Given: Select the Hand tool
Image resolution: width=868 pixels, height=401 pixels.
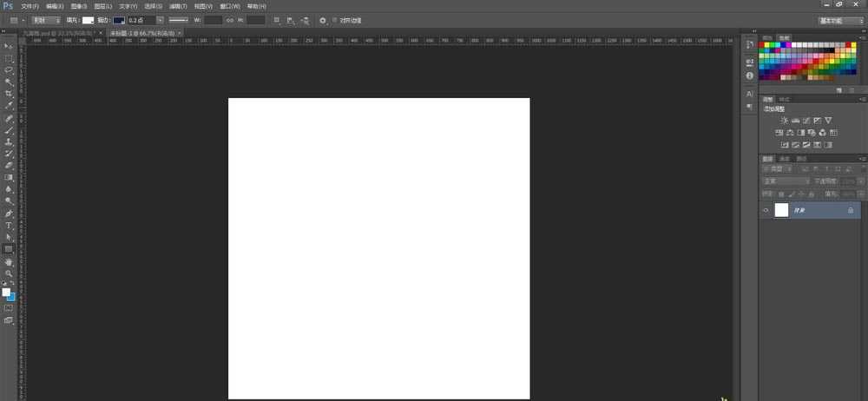Looking at the screenshot, I should pos(9,261).
